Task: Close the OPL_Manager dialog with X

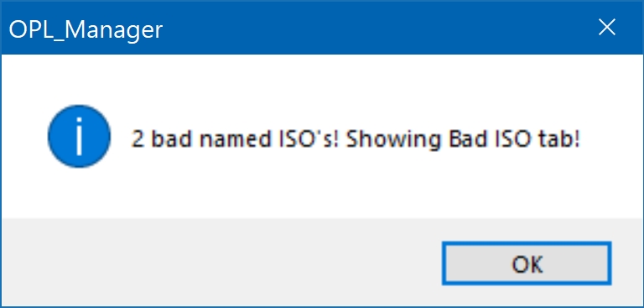Action: [606, 28]
